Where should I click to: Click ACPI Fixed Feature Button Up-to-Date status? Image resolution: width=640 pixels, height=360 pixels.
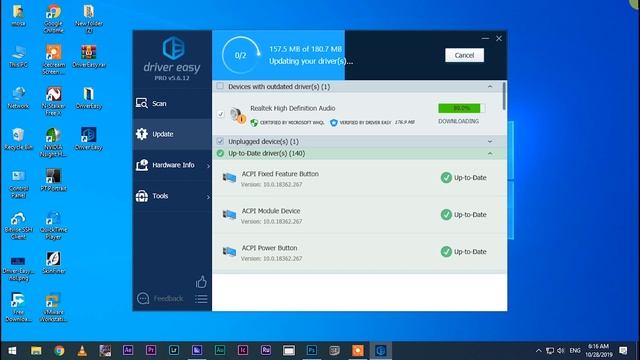pyautogui.click(x=464, y=178)
